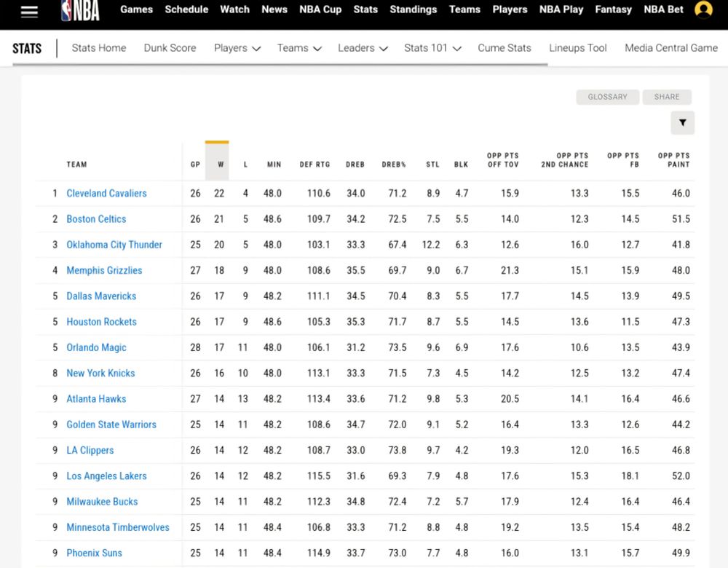The image size is (728, 568).
Task: Go to Dunk Score tab
Action: click(x=170, y=48)
